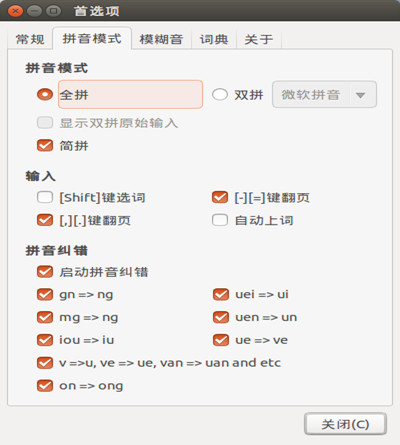Open the 模糊音 tab
This screenshot has width=400, height=445.
pyautogui.click(x=161, y=39)
